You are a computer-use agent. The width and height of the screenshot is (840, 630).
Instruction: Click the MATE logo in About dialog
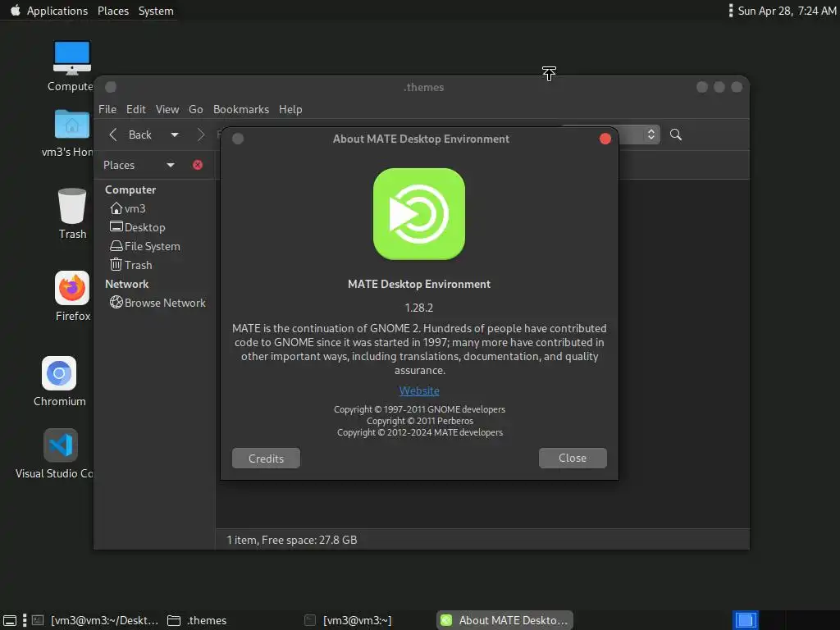click(x=419, y=214)
